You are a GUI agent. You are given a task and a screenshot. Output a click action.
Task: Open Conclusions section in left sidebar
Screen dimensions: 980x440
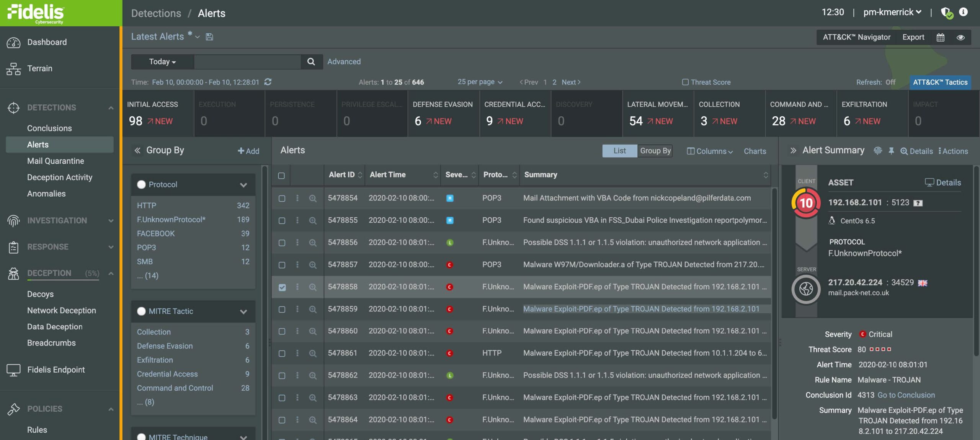(49, 128)
